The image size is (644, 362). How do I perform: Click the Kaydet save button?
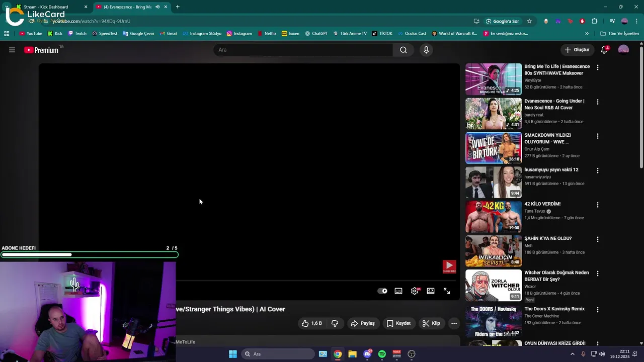(398, 323)
